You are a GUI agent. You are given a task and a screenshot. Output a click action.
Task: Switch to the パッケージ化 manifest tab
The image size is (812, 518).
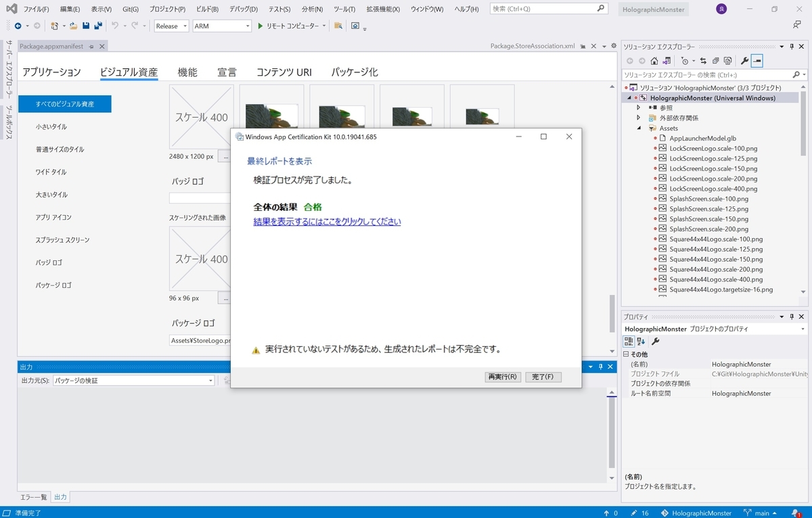[x=355, y=72]
